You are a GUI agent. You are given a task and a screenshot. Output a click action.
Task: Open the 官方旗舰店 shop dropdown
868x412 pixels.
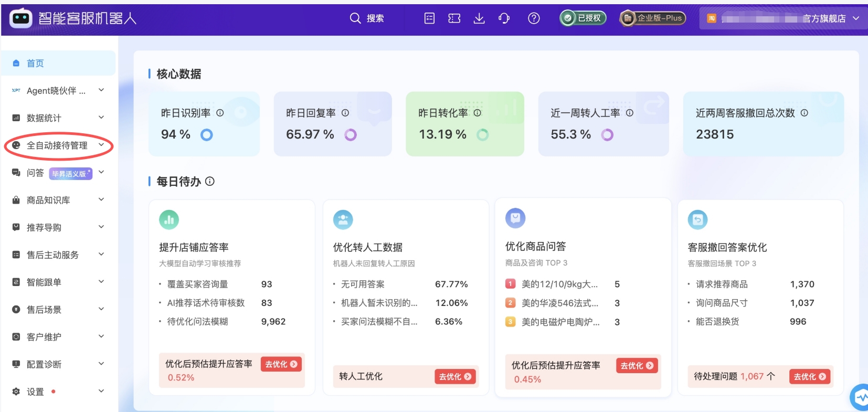783,18
